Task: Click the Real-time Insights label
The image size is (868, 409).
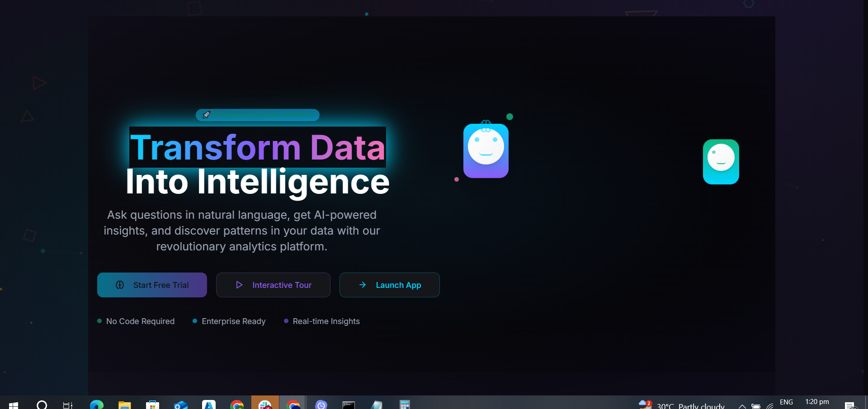Action: [326, 321]
